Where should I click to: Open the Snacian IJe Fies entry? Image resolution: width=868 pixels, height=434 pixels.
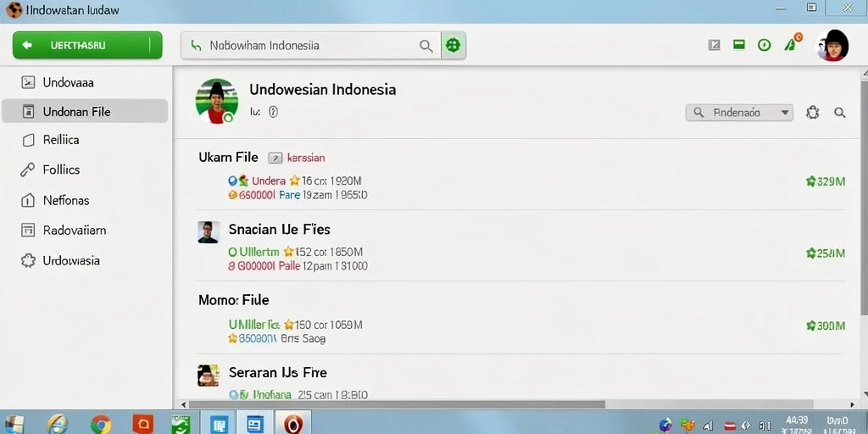click(x=279, y=229)
